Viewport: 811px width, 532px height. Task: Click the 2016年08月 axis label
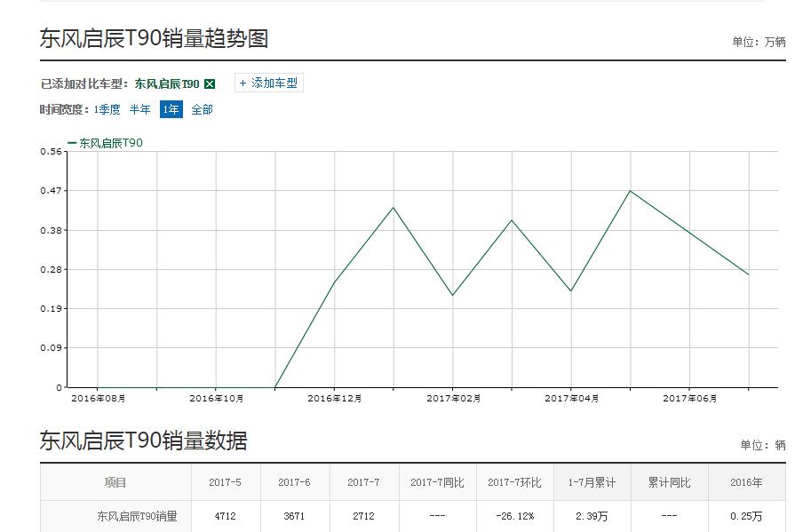tap(99, 399)
